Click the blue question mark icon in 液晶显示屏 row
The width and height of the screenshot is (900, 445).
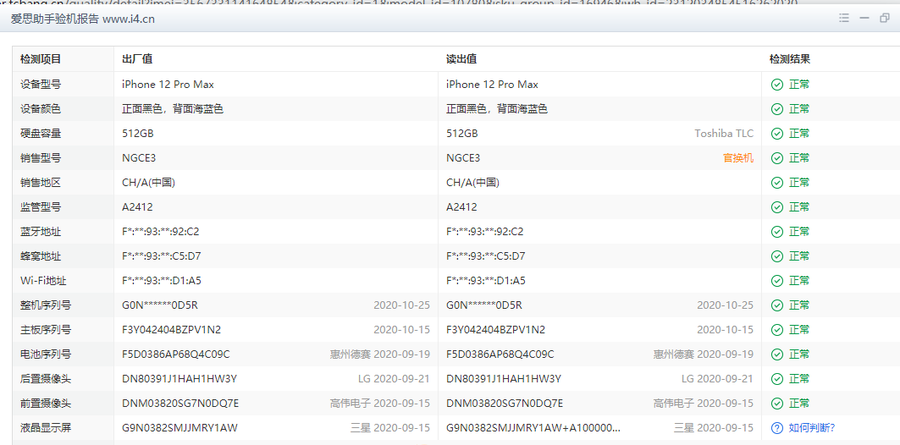(x=777, y=428)
